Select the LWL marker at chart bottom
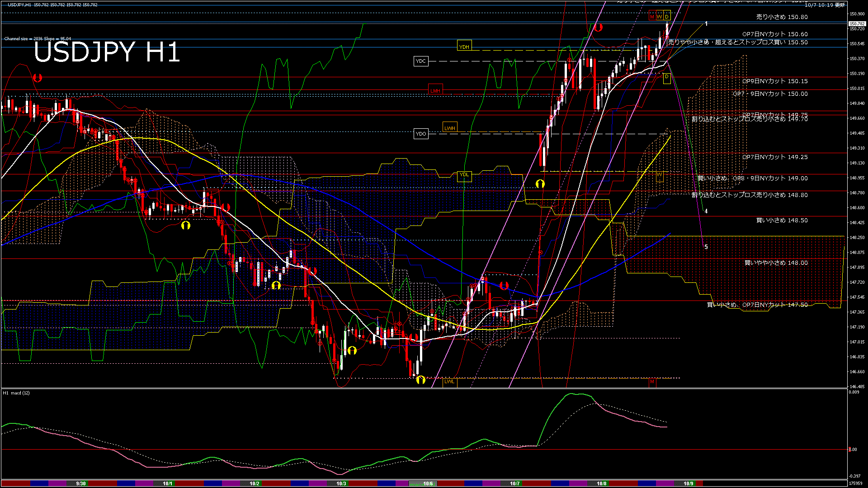The height and width of the screenshot is (488, 868). (x=449, y=381)
